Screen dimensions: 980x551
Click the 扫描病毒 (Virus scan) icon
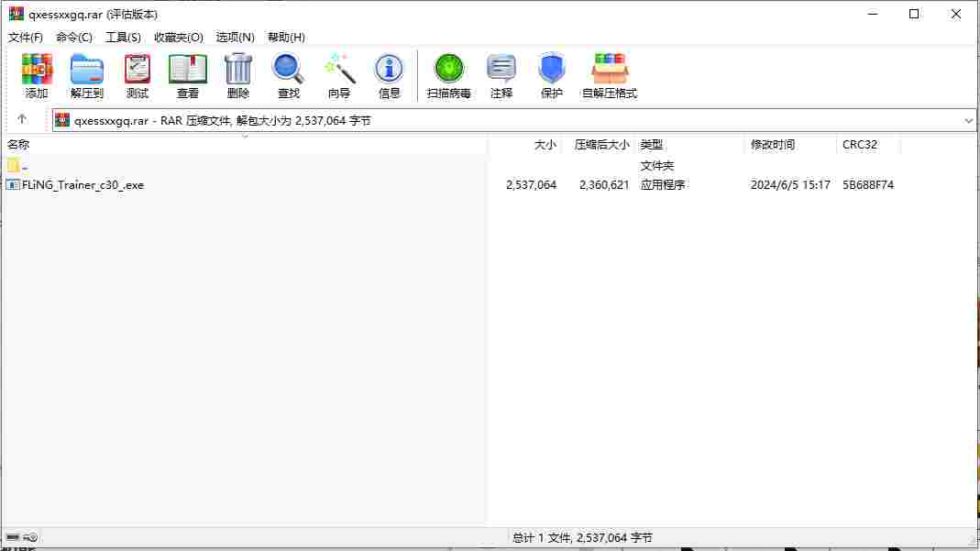point(449,75)
